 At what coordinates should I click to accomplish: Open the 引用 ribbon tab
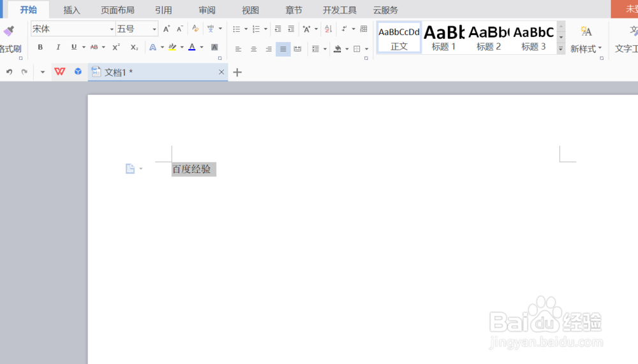pyautogui.click(x=163, y=10)
